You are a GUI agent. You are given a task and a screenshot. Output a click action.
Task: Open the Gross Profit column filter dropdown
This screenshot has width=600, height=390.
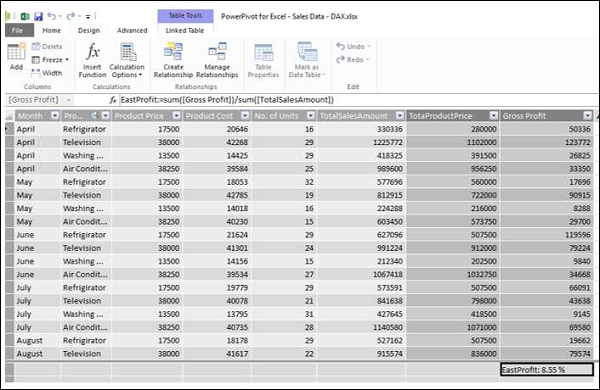point(588,116)
